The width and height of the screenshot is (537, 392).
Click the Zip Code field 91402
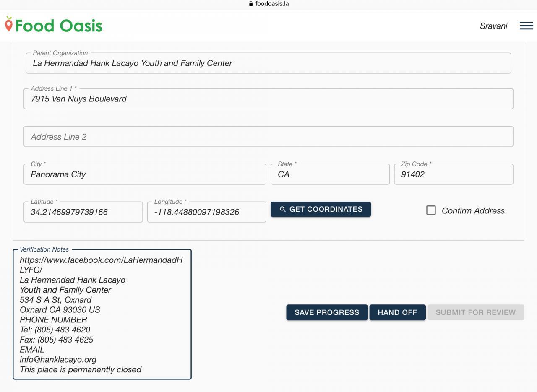pyautogui.click(x=454, y=174)
